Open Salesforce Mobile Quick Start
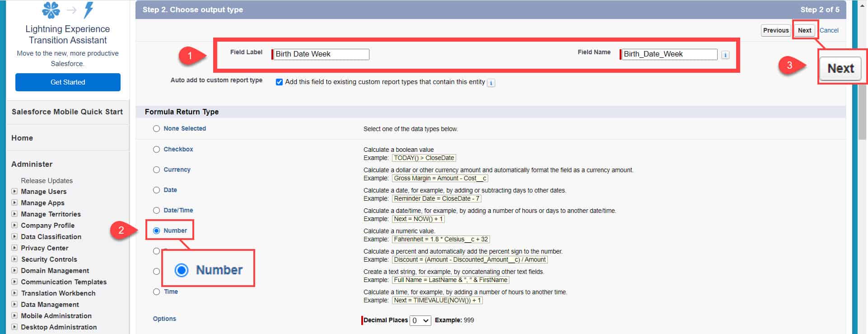This screenshot has width=868, height=334. pyautogui.click(x=67, y=112)
